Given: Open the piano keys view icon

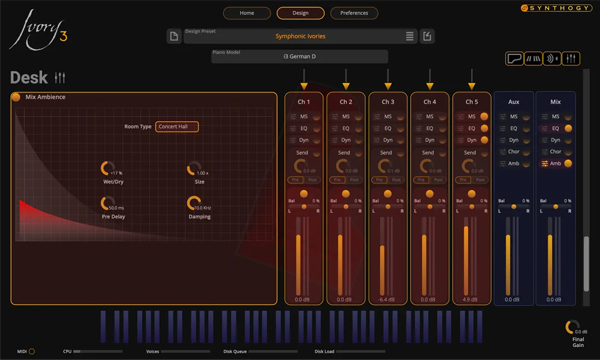Looking at the screenshot, I should click(x=533, y=59).
